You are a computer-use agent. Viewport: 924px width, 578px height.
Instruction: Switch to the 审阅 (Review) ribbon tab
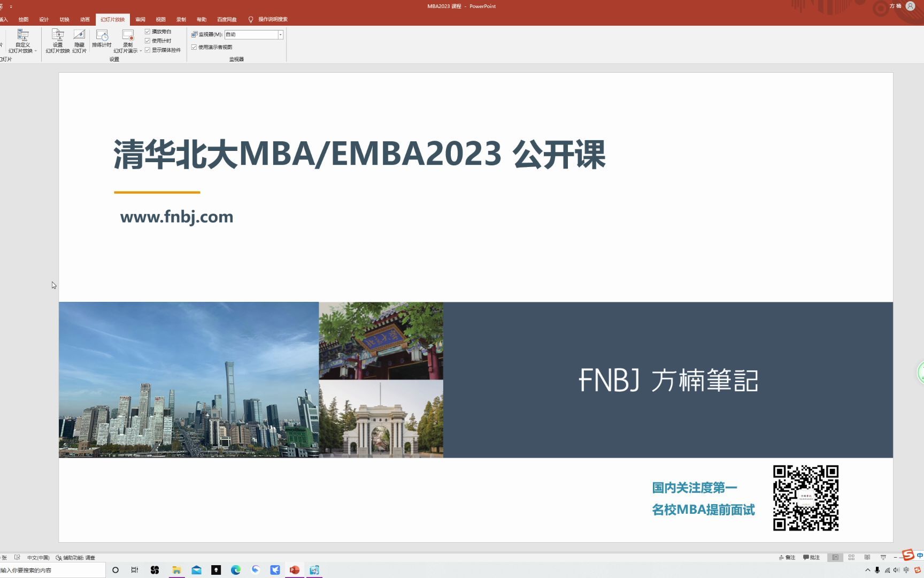(141, 19)
